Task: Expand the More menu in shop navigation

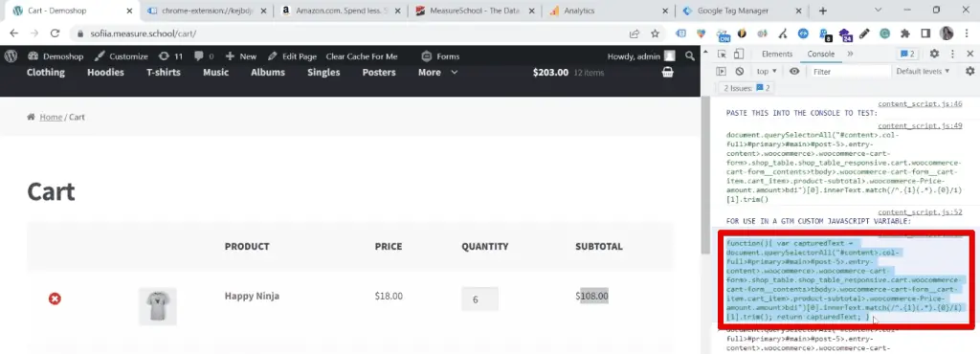Action: point(438,73)
